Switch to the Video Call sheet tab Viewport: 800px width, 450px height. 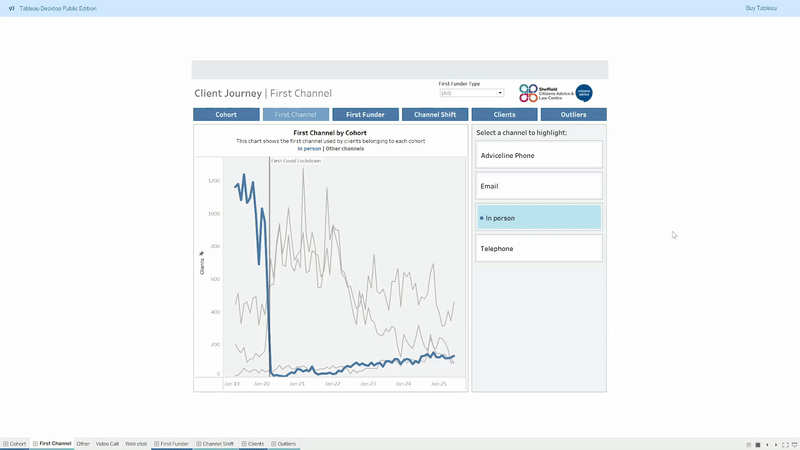point(107,443)
